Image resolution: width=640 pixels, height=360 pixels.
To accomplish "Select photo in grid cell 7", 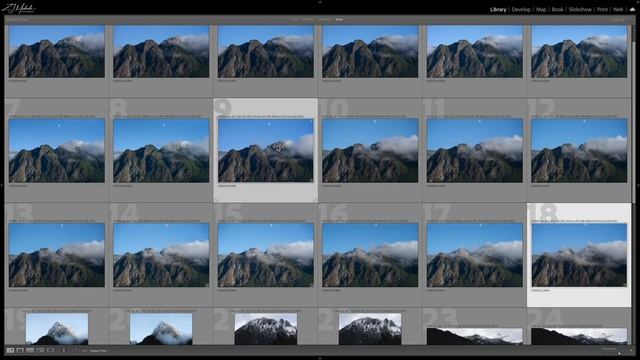I will [x=57, y=151].
